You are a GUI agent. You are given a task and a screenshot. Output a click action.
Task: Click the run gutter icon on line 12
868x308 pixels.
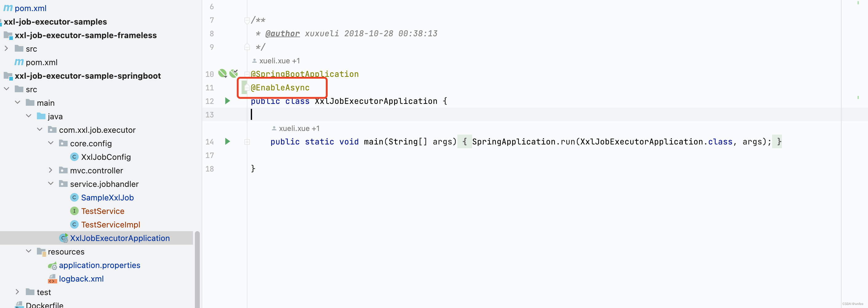pos(227,101)
